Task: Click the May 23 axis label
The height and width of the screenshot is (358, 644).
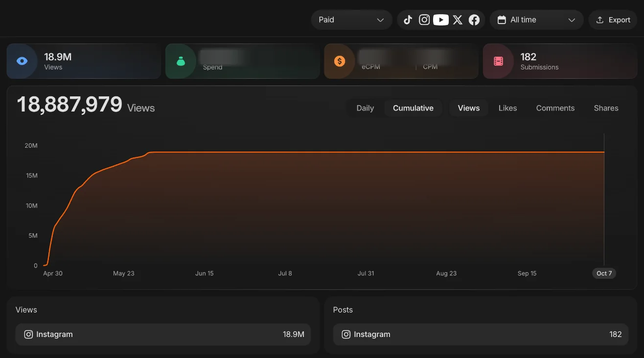Action: pyautogui.click(x=124, y=273)
